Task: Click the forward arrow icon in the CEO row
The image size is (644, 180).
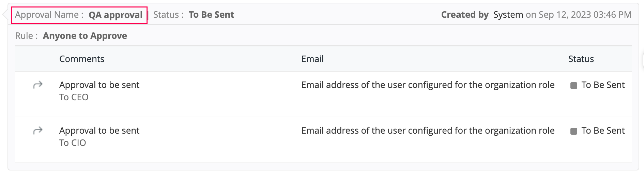Action: coord(38,85)
